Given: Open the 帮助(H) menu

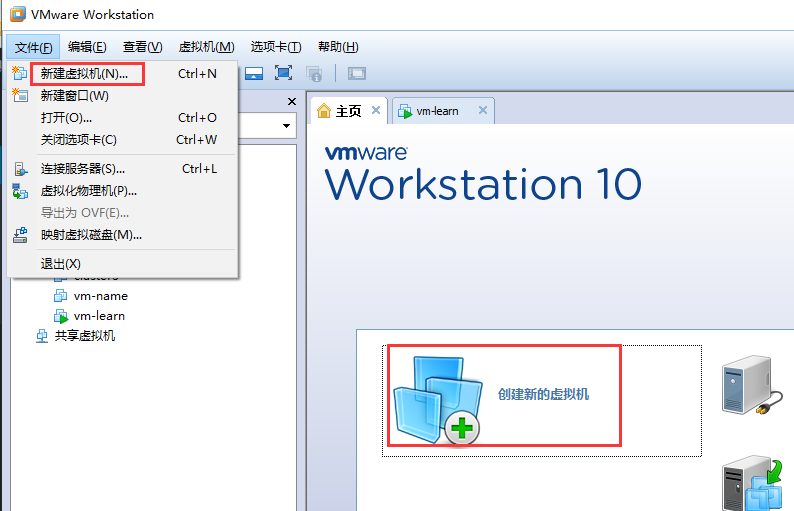Looking at the screenshot, I should coord(338,47).
